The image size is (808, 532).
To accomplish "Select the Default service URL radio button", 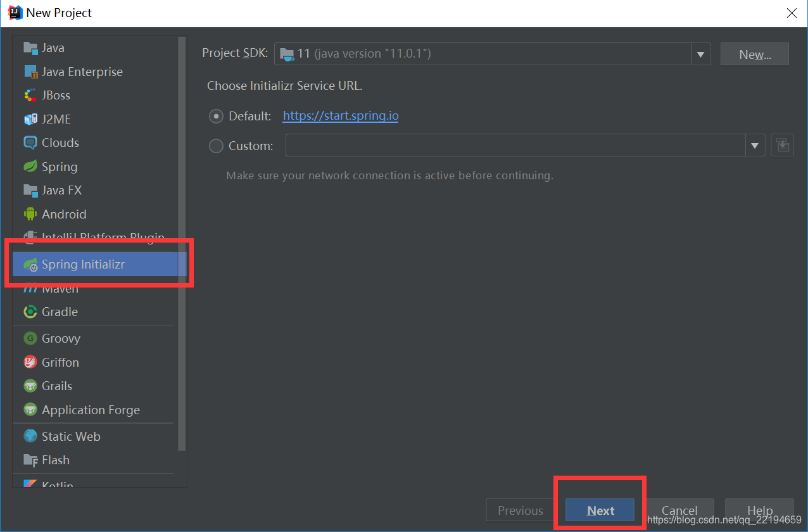I will point(216,116).
